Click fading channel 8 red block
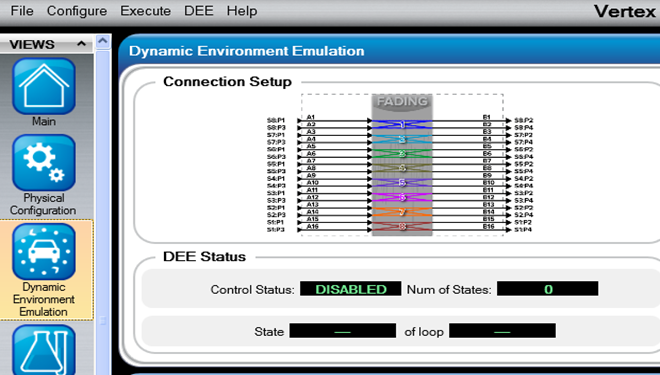 [402, 226]
